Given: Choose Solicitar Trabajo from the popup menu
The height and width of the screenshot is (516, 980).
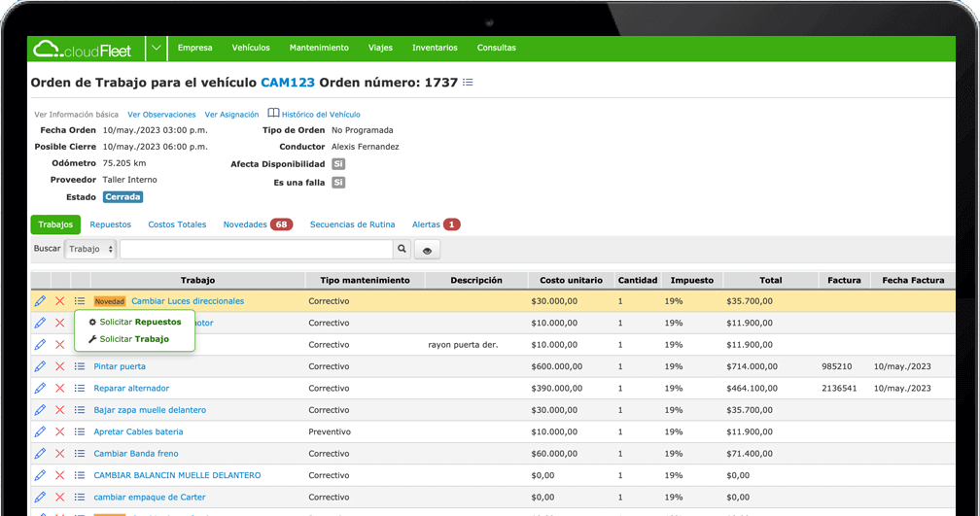Looking at the screenshot, I should [128, 338].
